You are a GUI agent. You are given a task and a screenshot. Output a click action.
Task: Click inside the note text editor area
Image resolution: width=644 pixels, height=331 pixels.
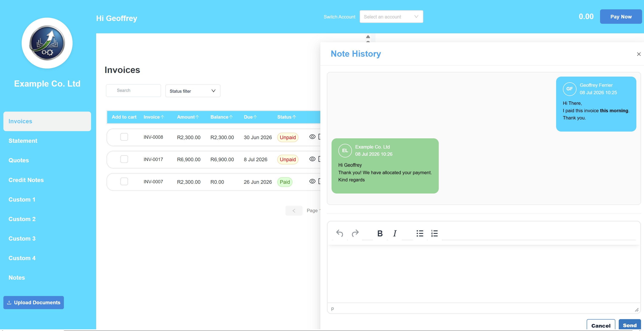click(484, 273)
